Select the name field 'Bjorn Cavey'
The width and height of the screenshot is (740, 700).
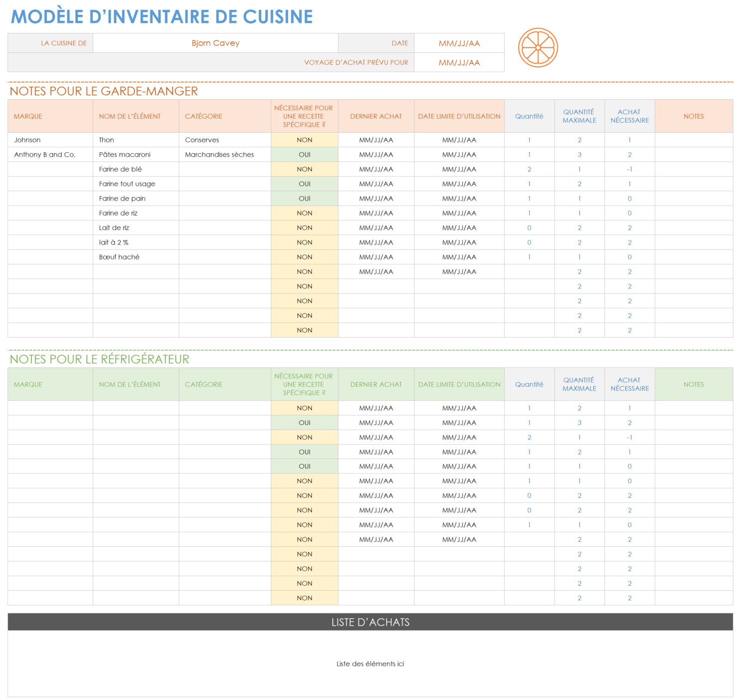click(x=215, y=43)
